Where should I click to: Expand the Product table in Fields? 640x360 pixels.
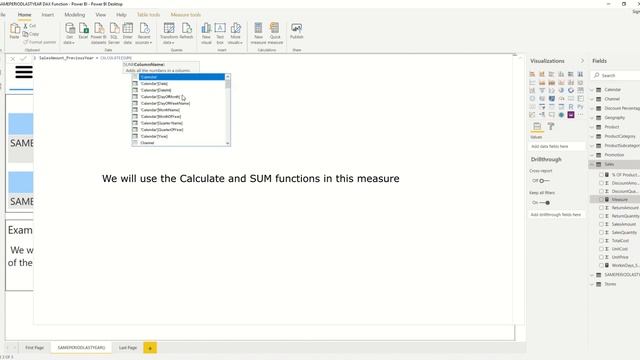click(592, 127)
